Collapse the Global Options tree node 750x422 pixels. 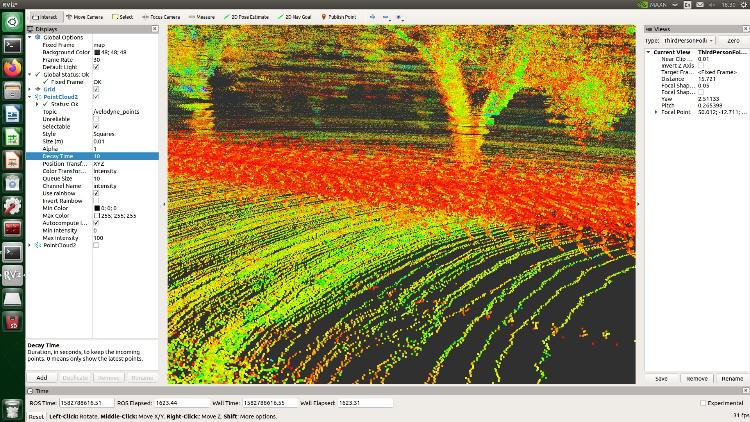[x=31, y=37]
